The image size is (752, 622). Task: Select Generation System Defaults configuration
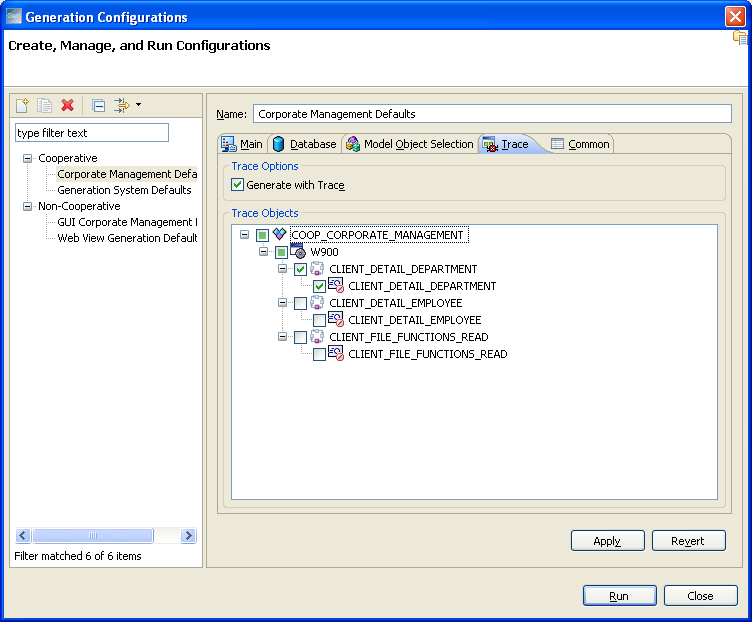point(124,190)
